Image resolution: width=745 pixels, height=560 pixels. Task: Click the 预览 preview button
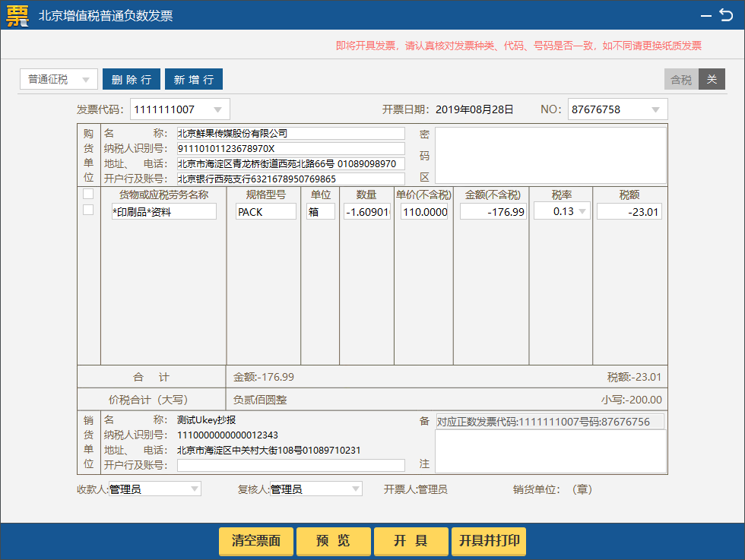(x=334, y=540)
